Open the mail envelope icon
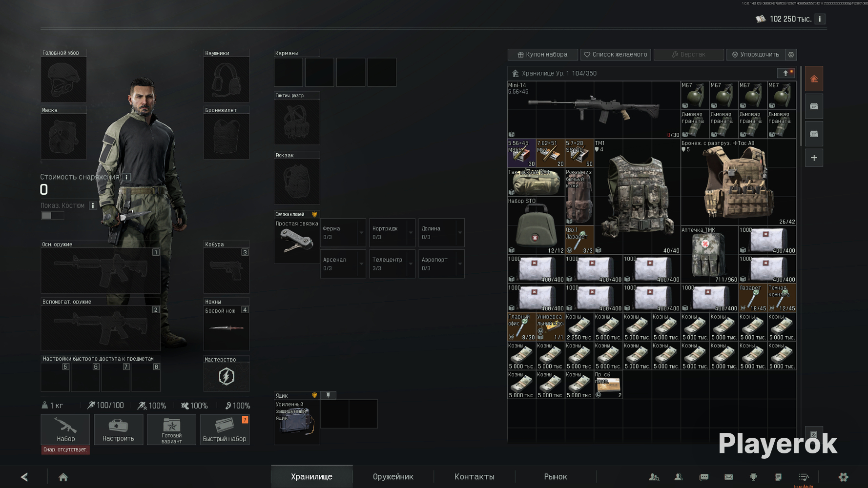This screenshot has width=868, height=488. tap(728, 477)
